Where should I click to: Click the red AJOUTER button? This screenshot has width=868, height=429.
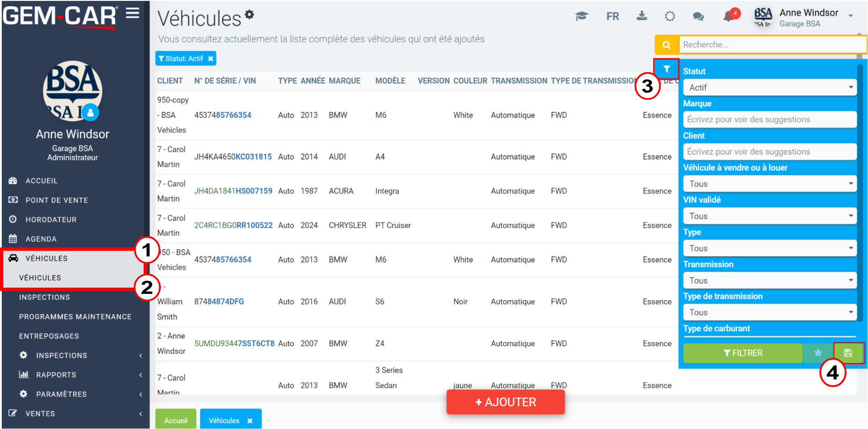coord(506,402)
